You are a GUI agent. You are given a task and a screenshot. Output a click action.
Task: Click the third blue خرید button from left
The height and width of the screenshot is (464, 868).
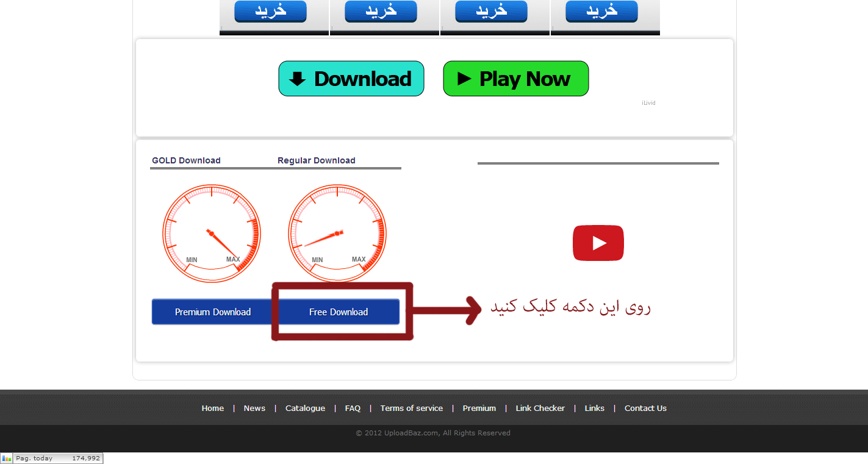click(x=491, y=11)
